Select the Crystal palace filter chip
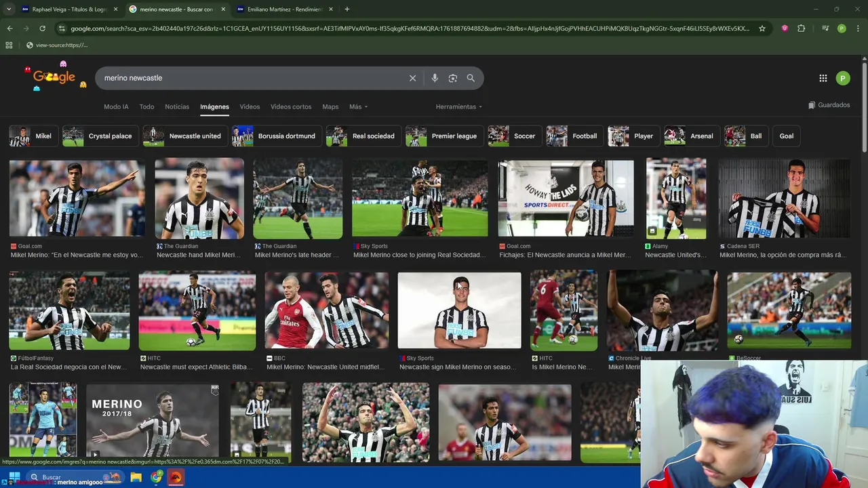The height and width of the screenshot is (488, 868). click(x=100, y=136)
